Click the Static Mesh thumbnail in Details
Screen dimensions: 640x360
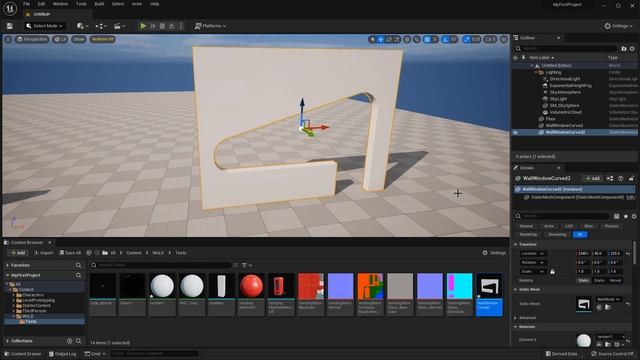coord(584,304)
